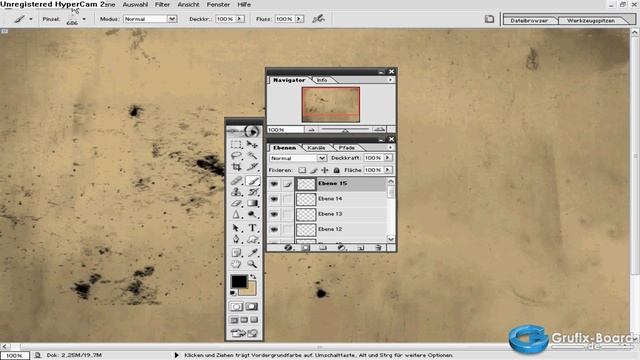Toggle lock position icon
Viewport: 640px width, 360px height.
[x=325, y=170]
